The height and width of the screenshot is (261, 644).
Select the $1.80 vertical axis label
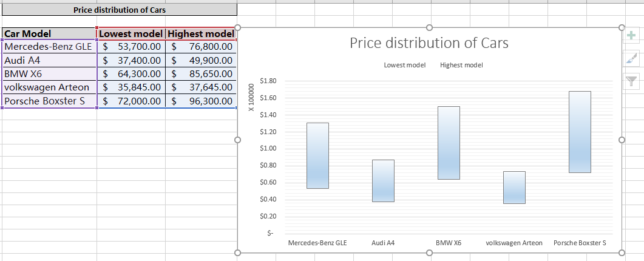pos(268,81)
